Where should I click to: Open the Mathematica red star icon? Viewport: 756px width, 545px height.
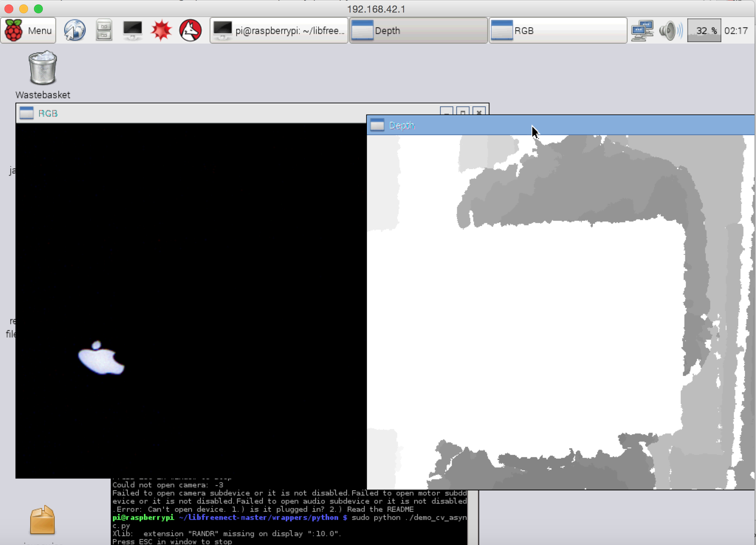click(x=161, y=30)
